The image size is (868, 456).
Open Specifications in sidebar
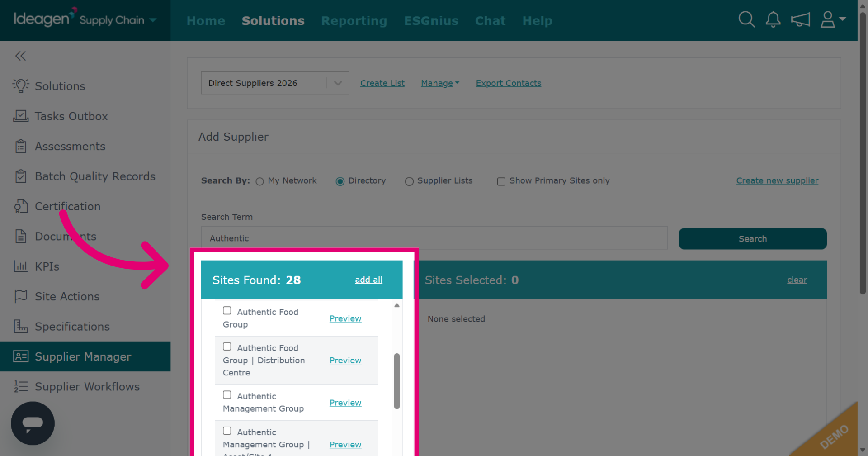click(x=72, y=327)
